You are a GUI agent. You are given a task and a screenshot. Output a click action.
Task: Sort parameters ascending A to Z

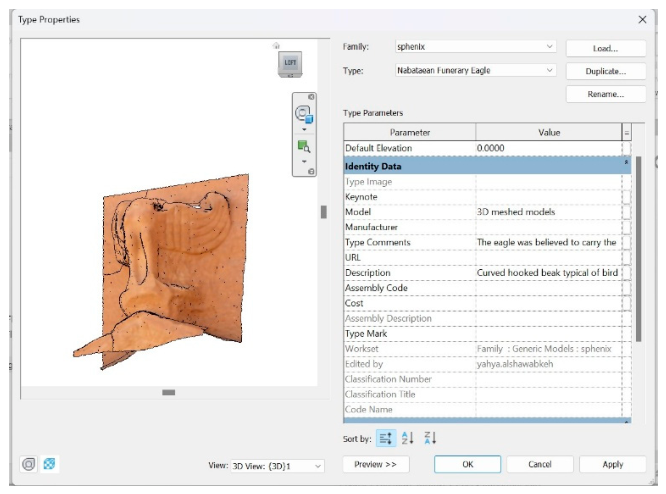pos(407,438)
